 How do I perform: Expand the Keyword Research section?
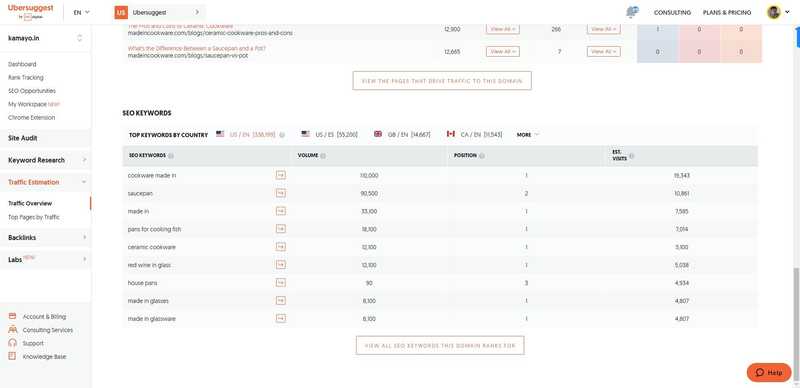(46, 160)
